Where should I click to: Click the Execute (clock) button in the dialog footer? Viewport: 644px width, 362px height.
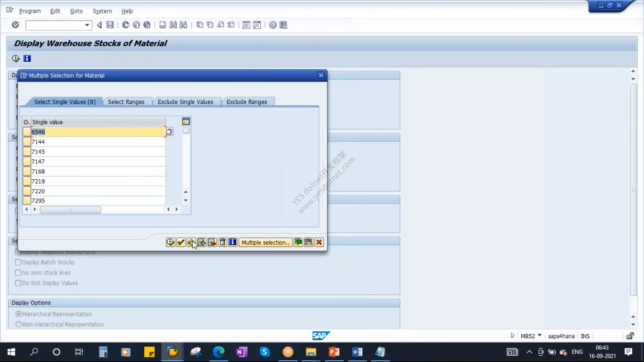[170, 242]
